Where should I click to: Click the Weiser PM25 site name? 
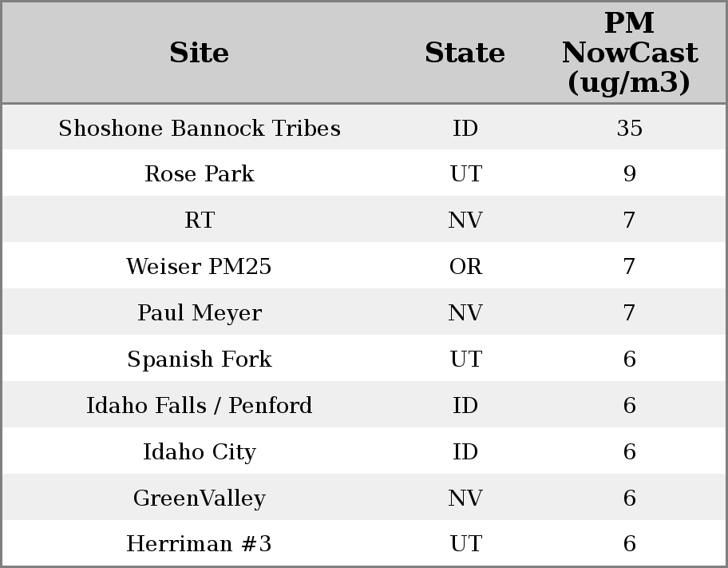click(x=199, y=267)
